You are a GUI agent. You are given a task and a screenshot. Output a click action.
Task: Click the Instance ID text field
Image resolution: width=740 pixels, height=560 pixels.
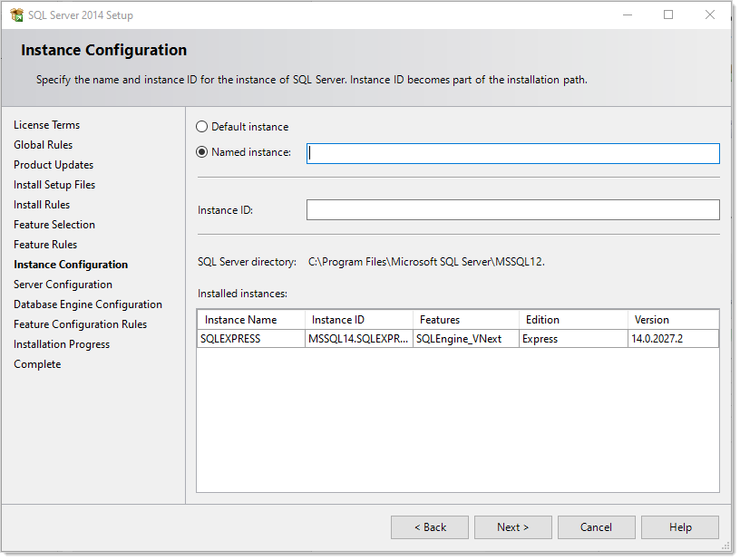point(512,210)
